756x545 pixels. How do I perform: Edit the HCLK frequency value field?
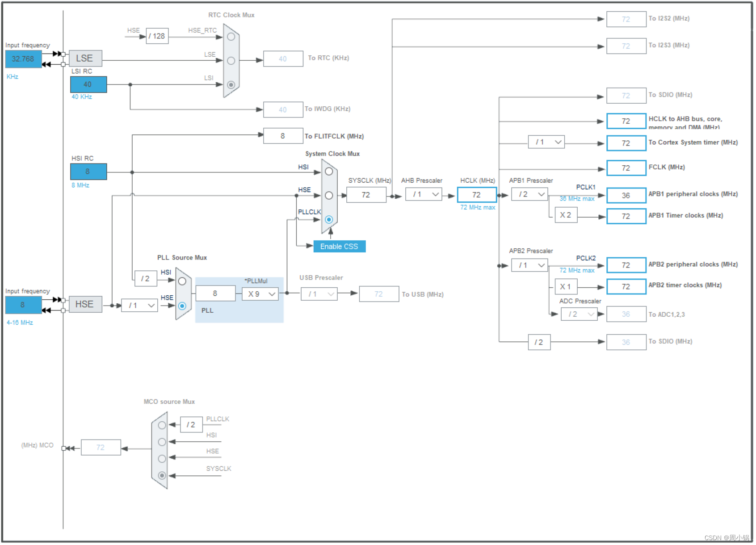(x=476, y=194)
